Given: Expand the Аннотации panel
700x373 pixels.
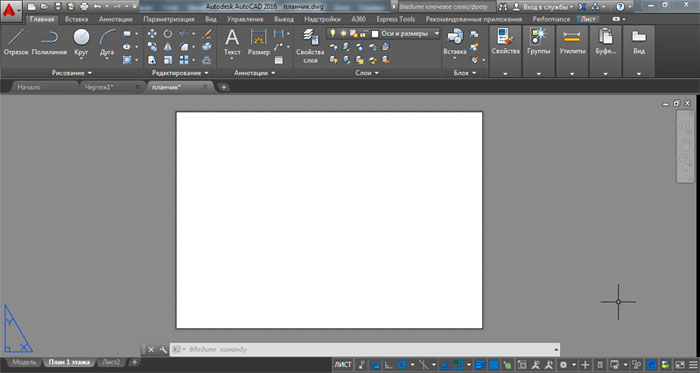Looking at the screenshot, I should (x=254, y=73).
